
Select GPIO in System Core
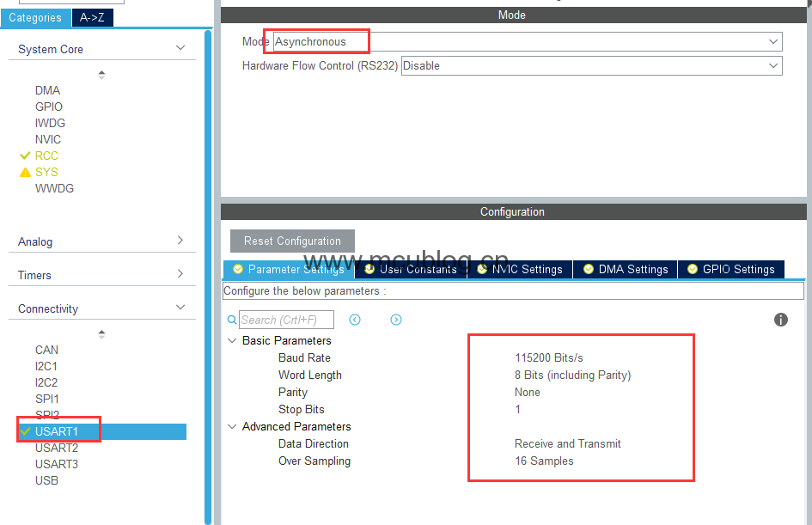(x=49, y=107)
